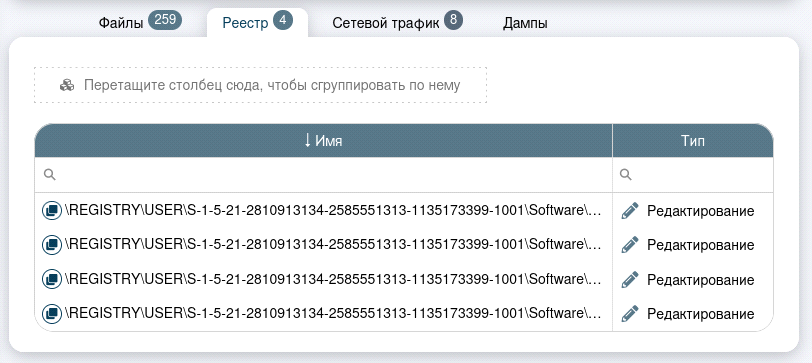Click the Тип column header

pos(693,140)
